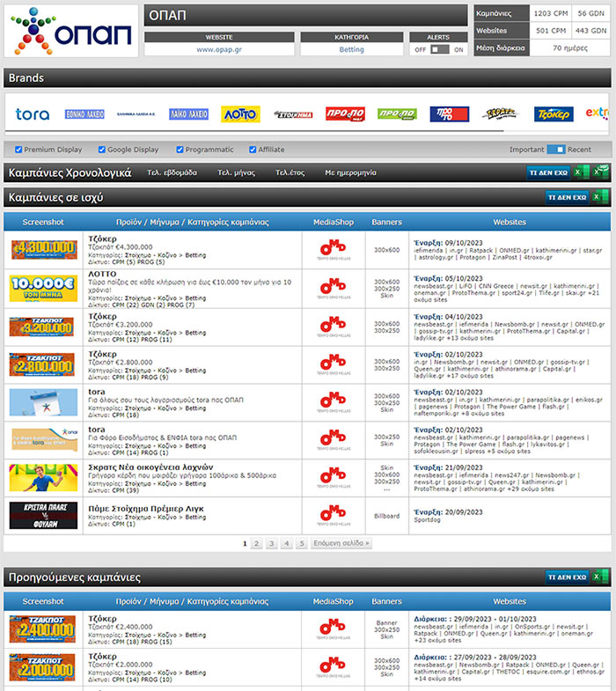Select the ΠΡΟΤΟ brand logo

point(449,114)
